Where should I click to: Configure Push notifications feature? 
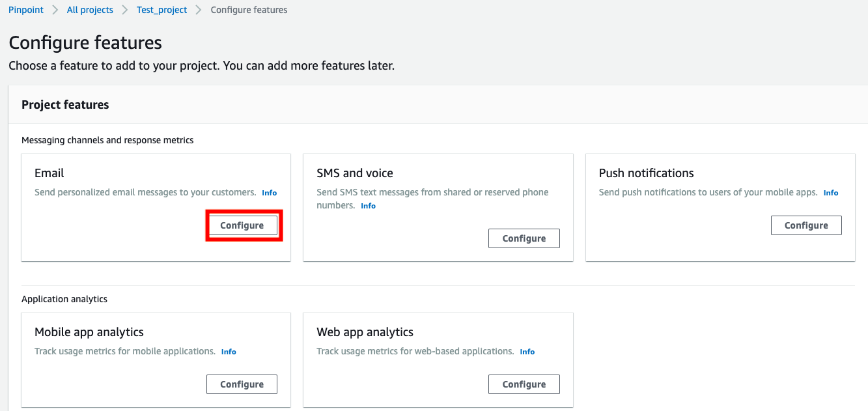[x=806, y=225]
